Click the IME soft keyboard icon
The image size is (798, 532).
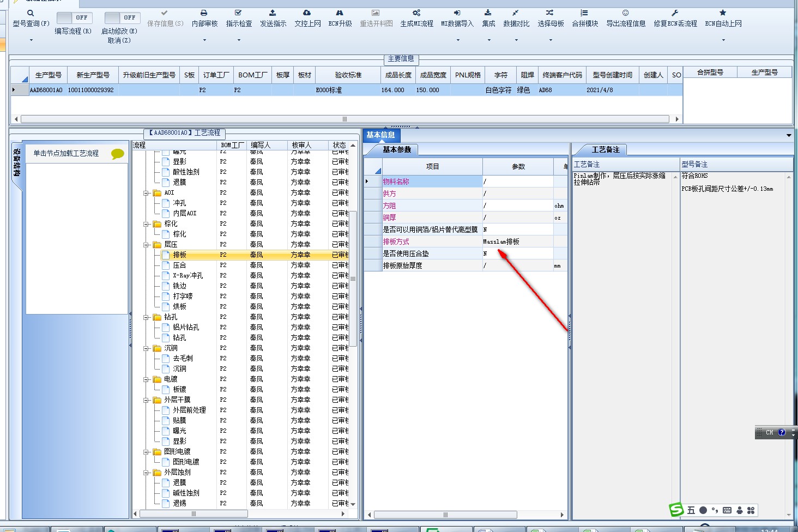pos(727,510)
